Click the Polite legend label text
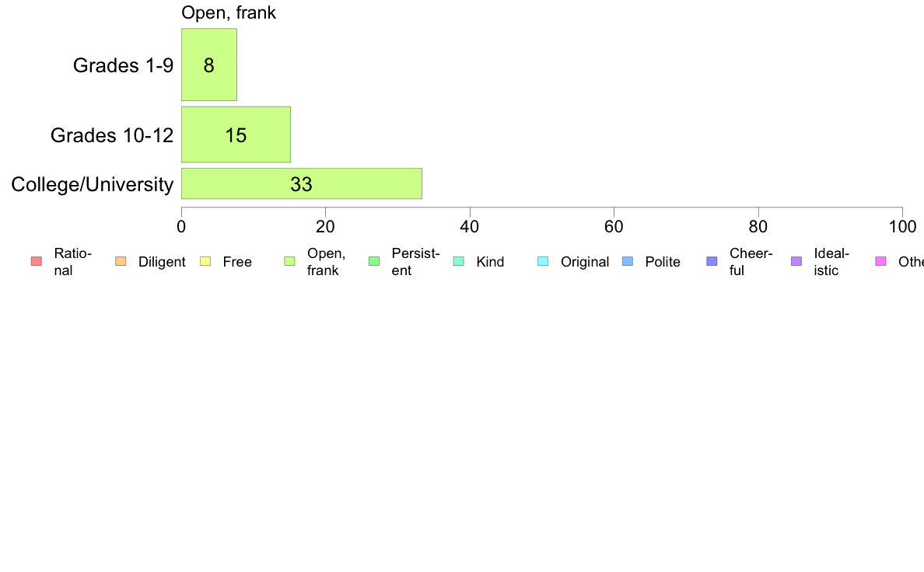Image resolution: width=924 pixels, height=572 pixels. (663, 262)
